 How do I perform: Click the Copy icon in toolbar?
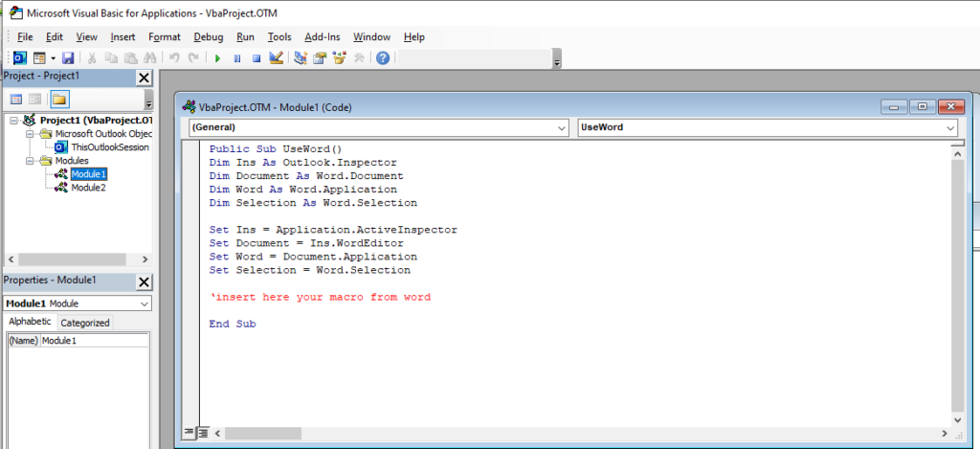click(x=111, y=58)
